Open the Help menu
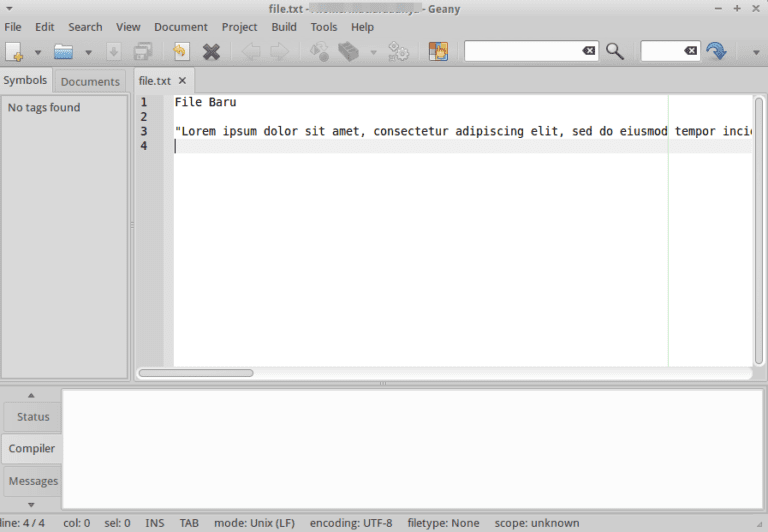The width and height of the screenshot is (768, 532). 362,27
